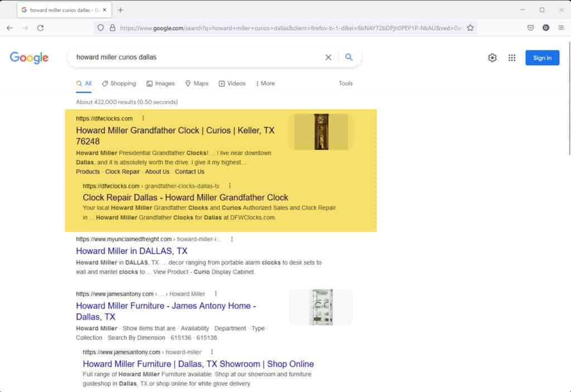Switch to the Shopping tab
Viewport: 571px width, 392px height.
[119, 84]
